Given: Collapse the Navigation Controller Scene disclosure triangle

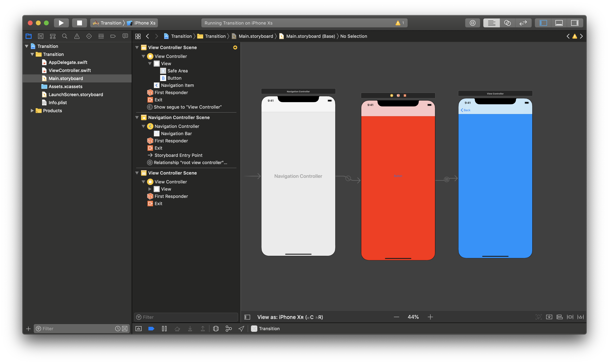Looking at the screenshot, I should coord(137,117).
